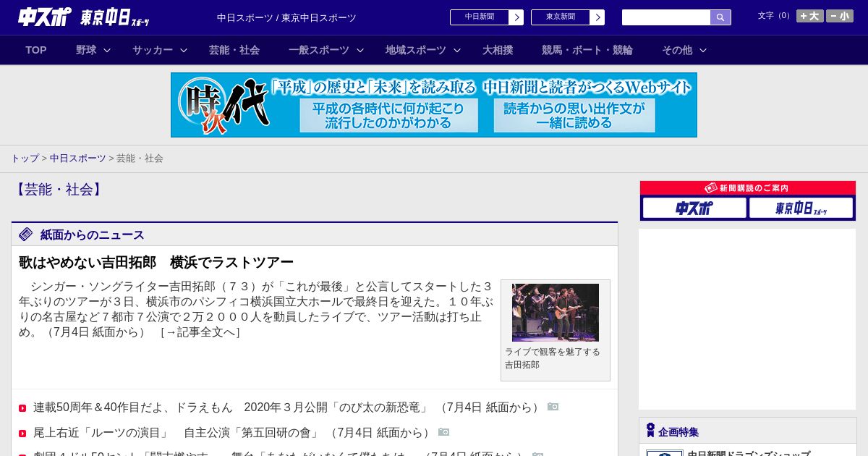
Task: Open the 中日新聞ドラゴンズショップ link
Action: [x=749, y=455]
